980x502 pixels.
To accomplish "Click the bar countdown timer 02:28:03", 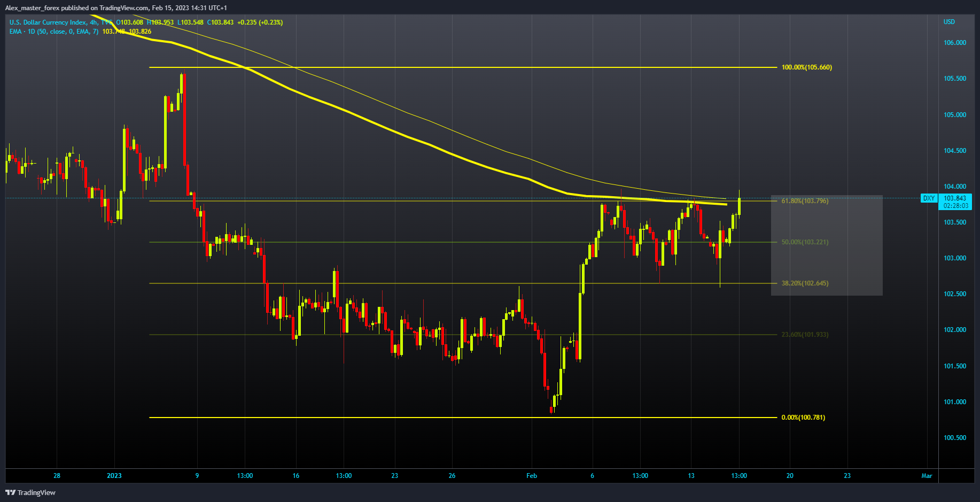I will click(955, 206).
